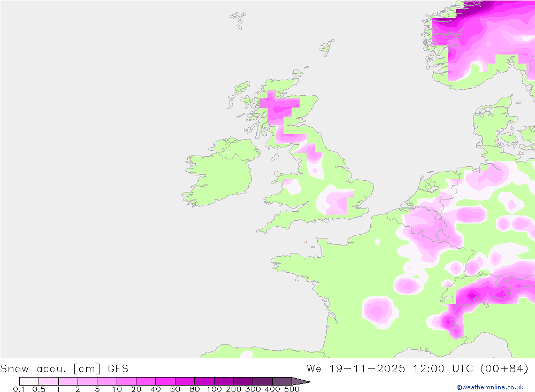Select the 5–10 cm legend color box
This screenshot has width=535, height=392.
click(107, 381)
